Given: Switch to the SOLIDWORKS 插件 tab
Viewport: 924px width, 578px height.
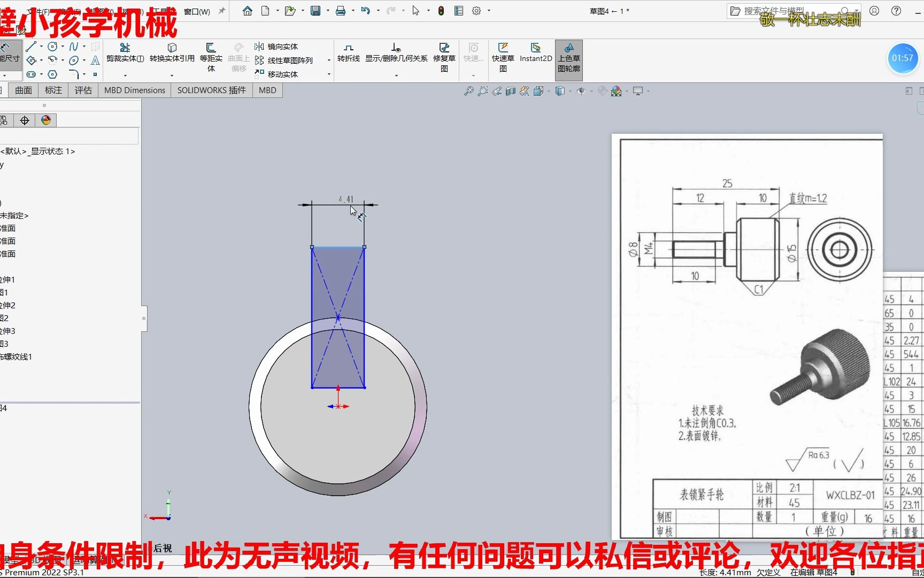Looking at the screenshot, I should pyautogui.click(x=211, y=90).
